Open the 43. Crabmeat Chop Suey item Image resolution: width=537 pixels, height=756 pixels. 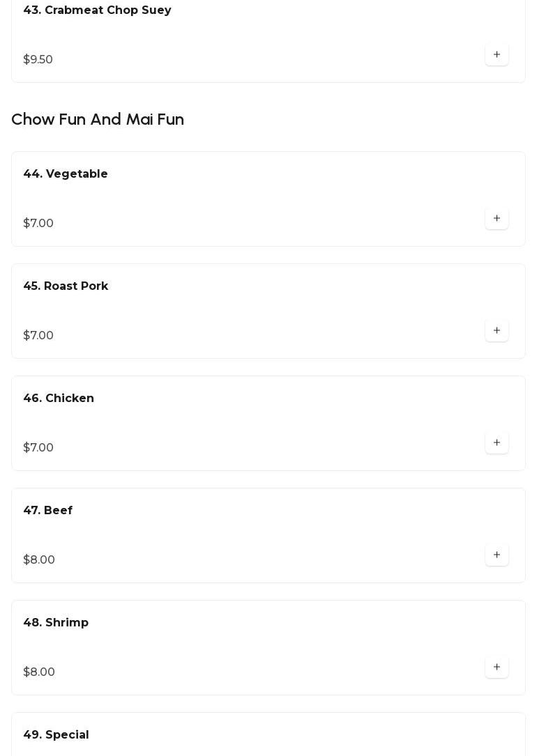[97, 10]
